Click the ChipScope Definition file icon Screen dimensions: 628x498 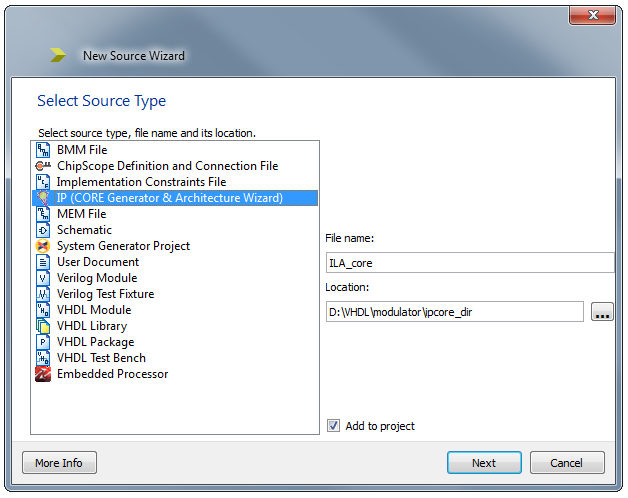tap(43, 166)
